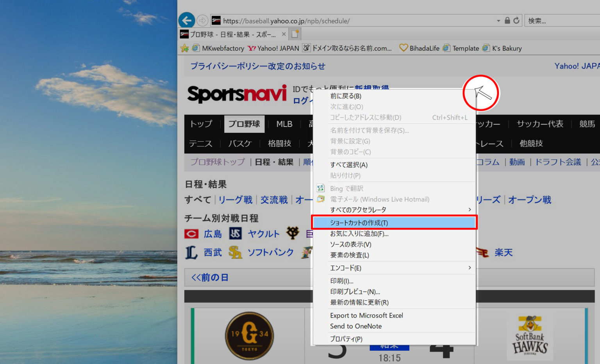Open the address bar history dropdown arrow
Screen dimensions: 600x364
tap(498, 20)
